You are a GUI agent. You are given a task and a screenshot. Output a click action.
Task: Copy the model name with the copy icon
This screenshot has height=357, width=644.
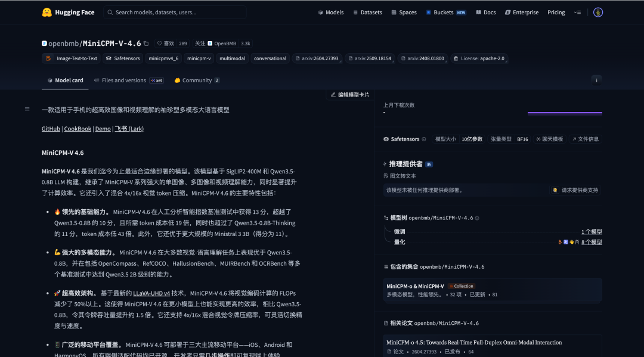click(x=146, y=44)
